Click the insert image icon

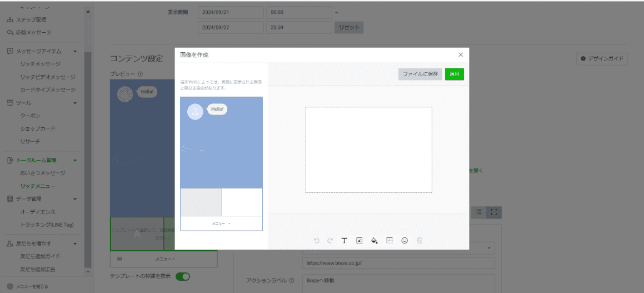point(360,241)
